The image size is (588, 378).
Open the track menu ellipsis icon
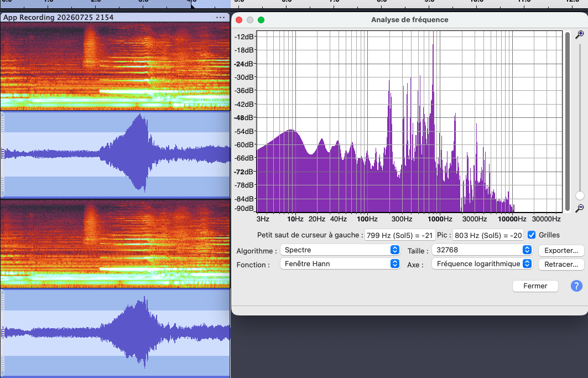coord(220,17)
